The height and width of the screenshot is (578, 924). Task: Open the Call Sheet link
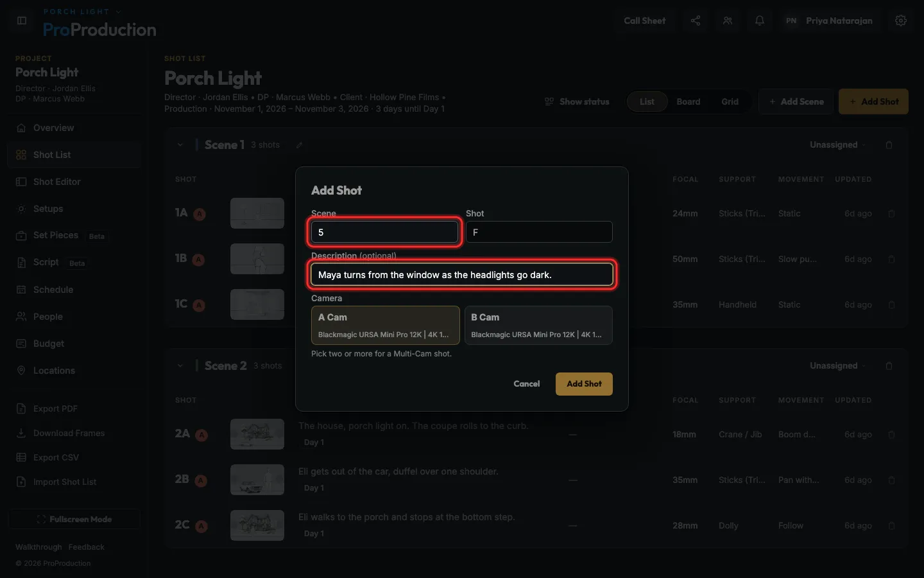pos(645,21)
